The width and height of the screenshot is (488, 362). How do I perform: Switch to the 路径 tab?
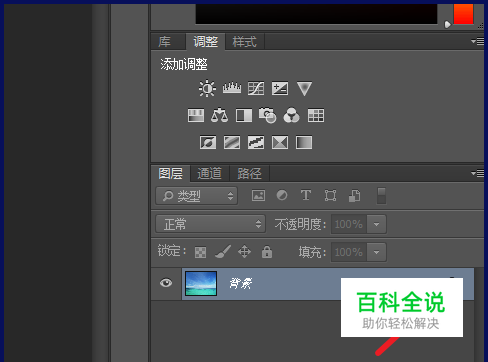click(249, 174)
